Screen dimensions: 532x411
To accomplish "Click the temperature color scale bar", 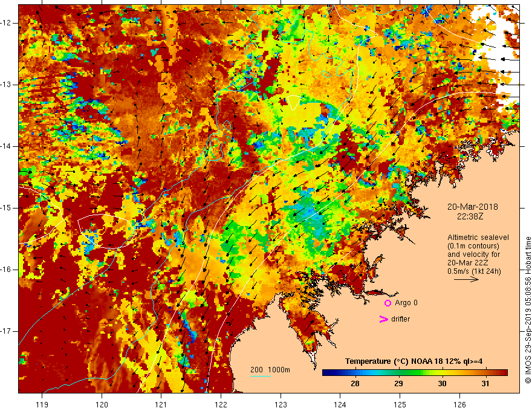I will point(415,373).
